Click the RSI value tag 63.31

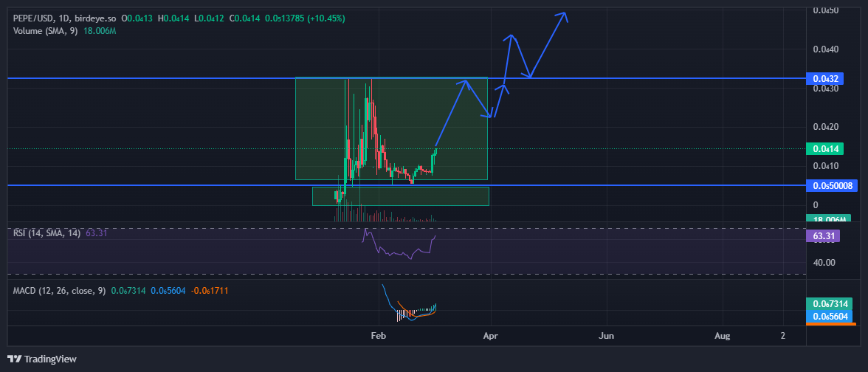click(823, 236)
